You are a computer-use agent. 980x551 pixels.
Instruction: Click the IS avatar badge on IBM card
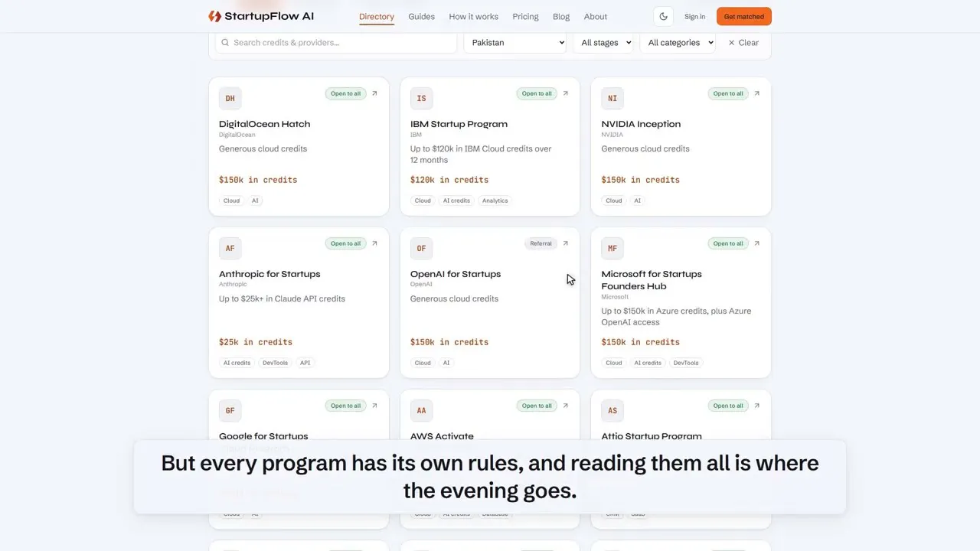(421, 99)
